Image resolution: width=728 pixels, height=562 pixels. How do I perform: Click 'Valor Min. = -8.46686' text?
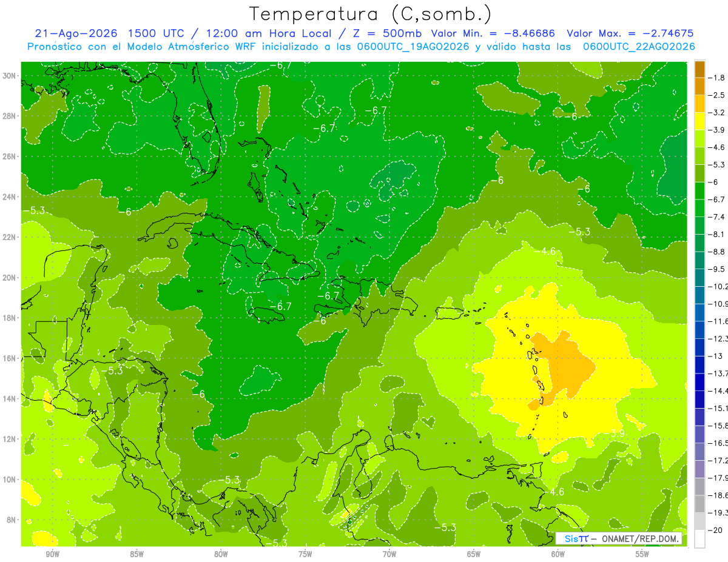(x=494, y=33)
